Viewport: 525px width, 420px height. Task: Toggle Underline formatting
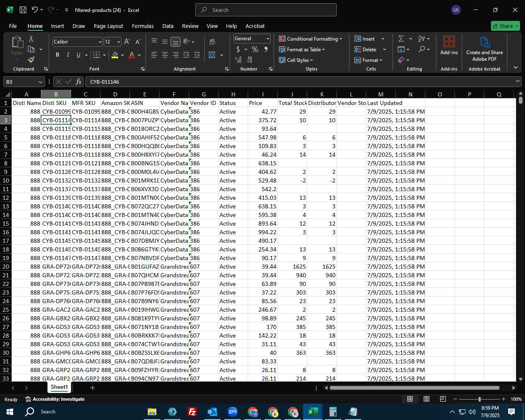click(x=78, y=55)
